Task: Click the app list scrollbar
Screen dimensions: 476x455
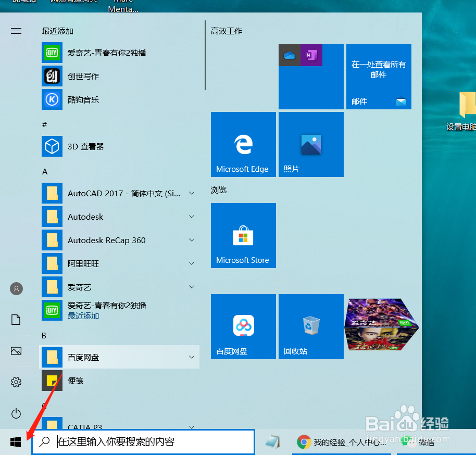Action: coord(205,55)
